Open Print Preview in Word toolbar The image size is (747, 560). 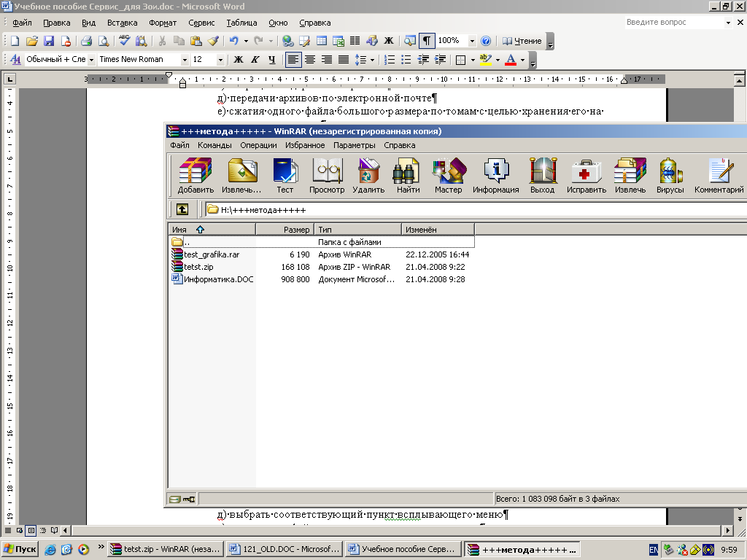pos(103,41)
